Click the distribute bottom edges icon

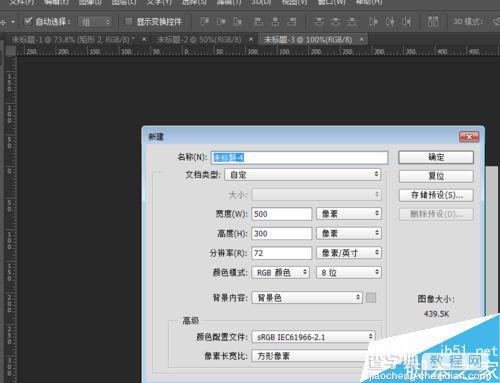[351, 22]
